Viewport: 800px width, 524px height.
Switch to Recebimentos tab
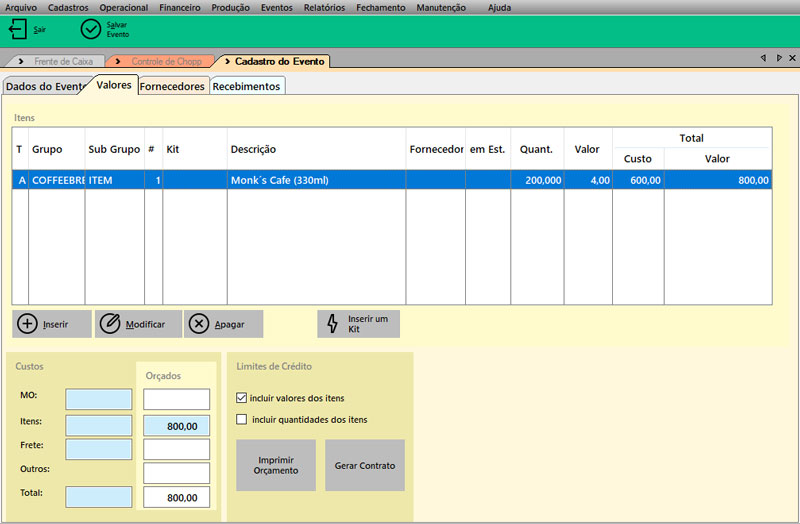[246, 86]
